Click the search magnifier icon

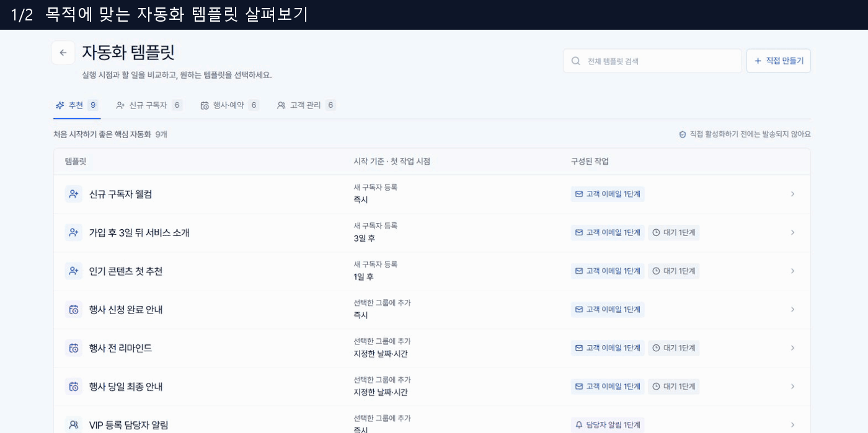[x=576, y=61]
